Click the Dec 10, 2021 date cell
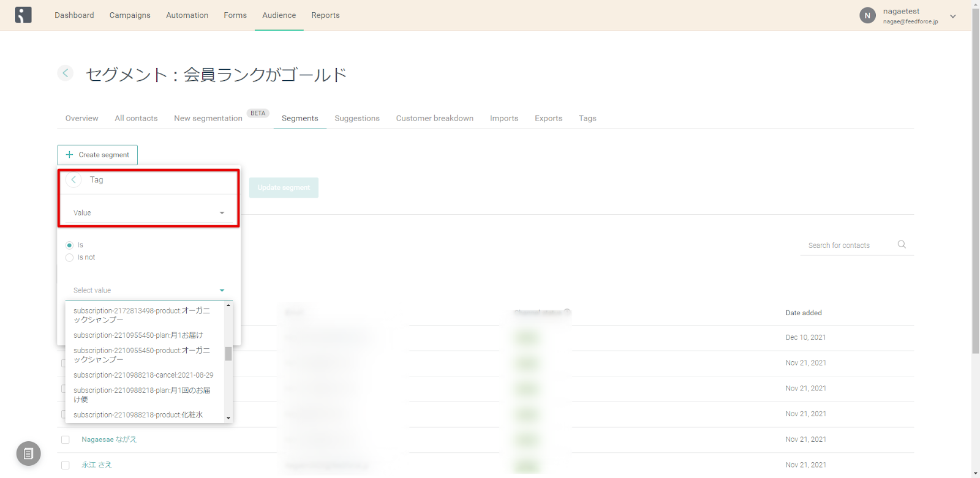980x478 pixels. tap(805, 337)
